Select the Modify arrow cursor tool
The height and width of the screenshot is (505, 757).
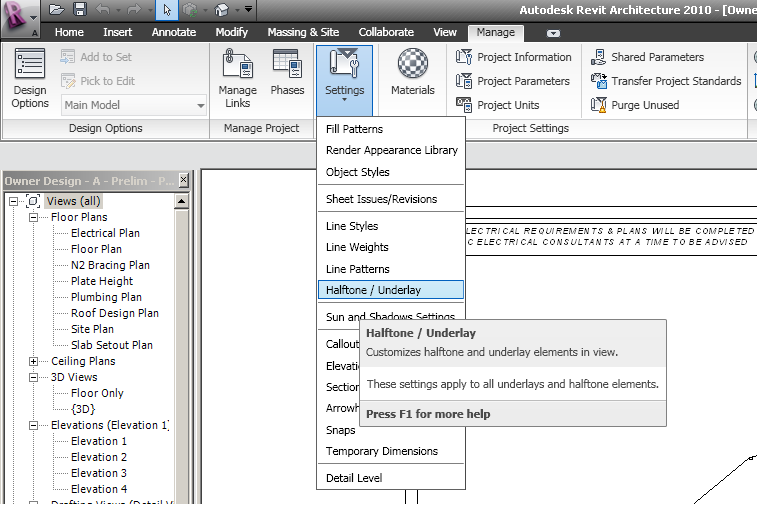(x=167, y=10)
